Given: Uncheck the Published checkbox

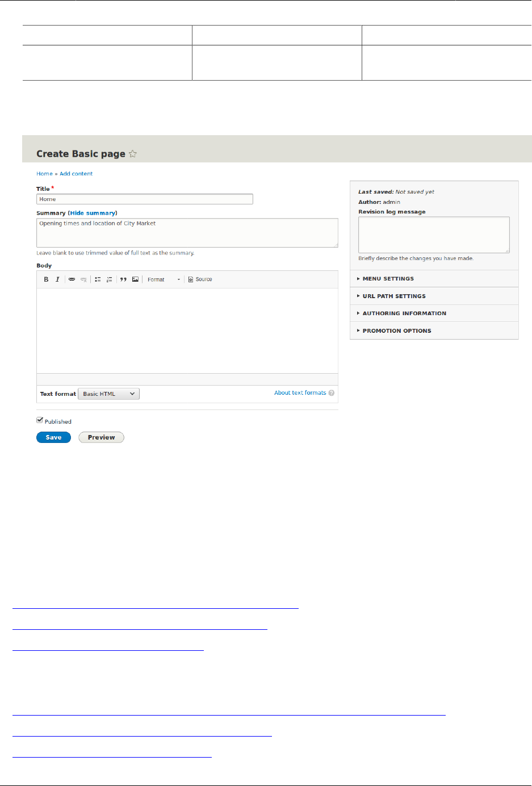Looking at the screenshot, I should (40, 420).
